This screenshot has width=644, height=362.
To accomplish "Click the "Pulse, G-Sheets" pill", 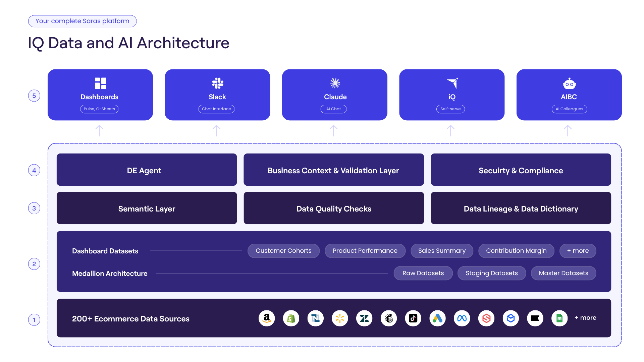I will (x=99, y=109).
